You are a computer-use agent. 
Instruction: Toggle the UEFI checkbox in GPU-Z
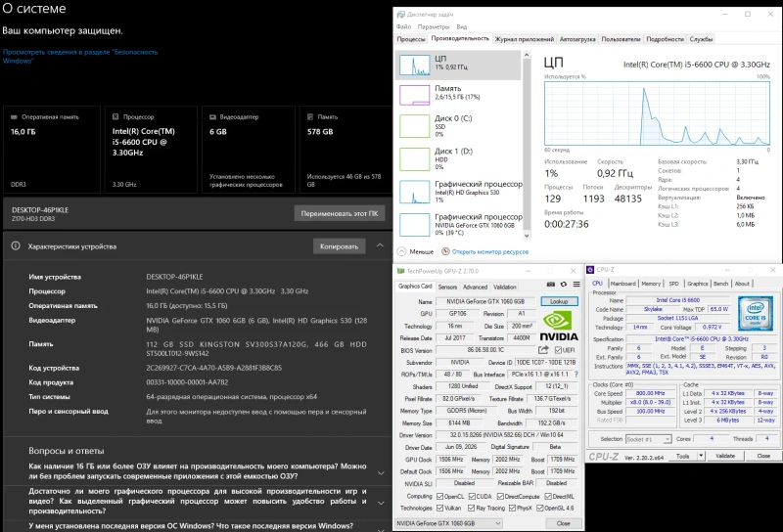(x=558, y=350)
